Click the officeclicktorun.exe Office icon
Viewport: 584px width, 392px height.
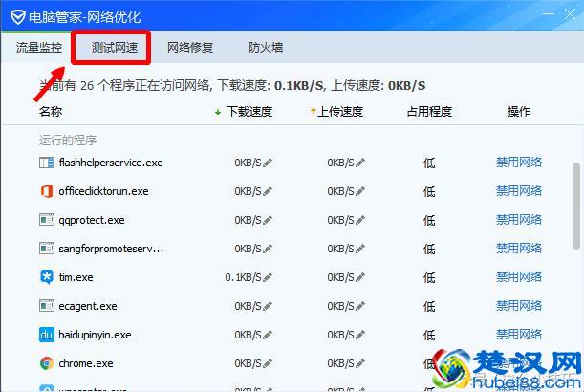coord(47,191)
